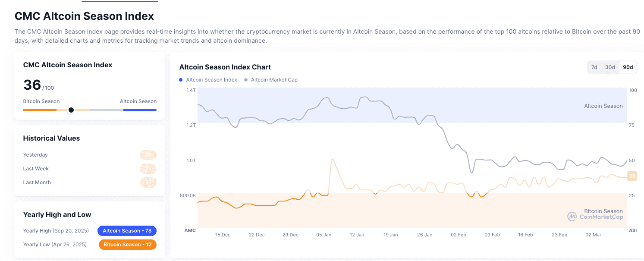The width and height of the screenshot is (644, 261).
Task: Click the orange 36 value label on chart
Action: 632,176
